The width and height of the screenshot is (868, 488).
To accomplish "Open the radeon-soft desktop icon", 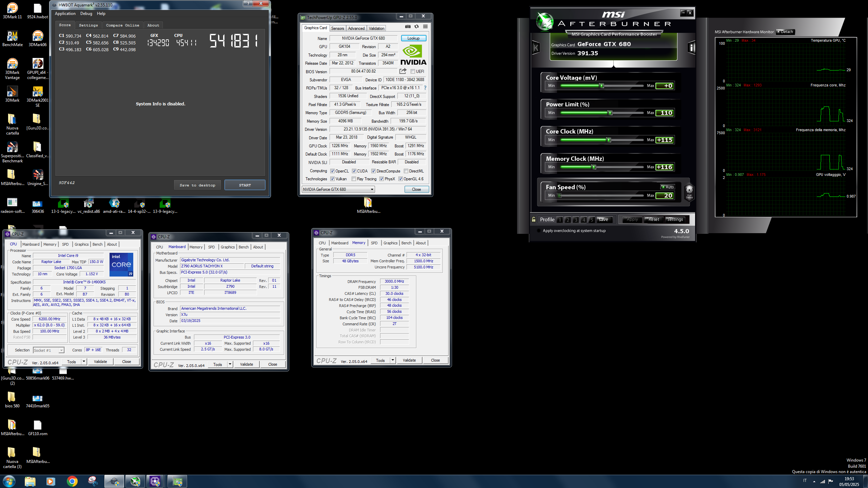I will click(x=12, y=205).
